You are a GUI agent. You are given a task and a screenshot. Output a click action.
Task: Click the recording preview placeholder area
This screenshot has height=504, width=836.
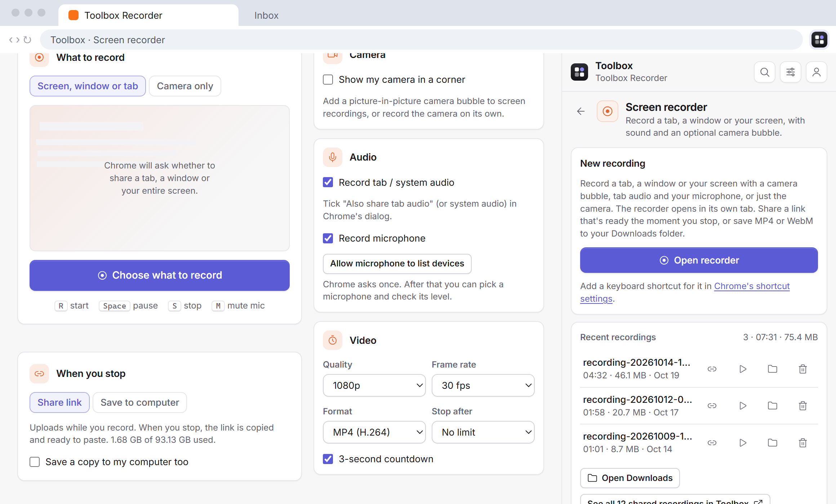160,178
